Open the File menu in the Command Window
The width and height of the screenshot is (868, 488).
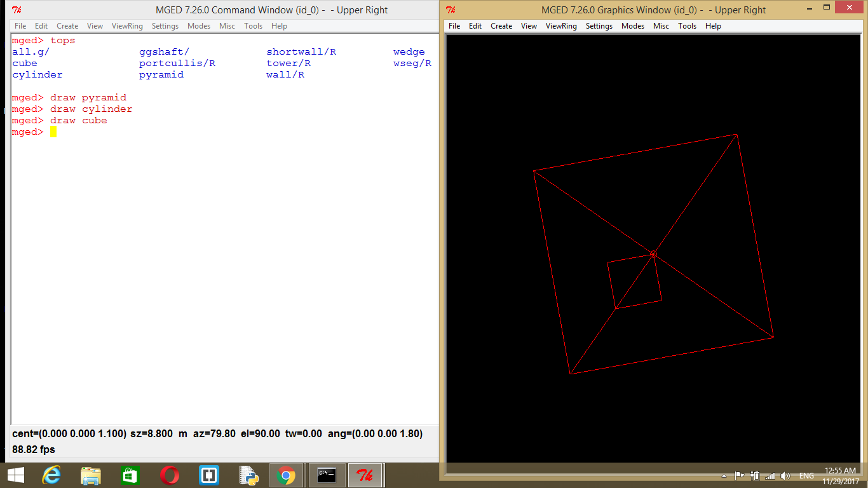[x=20, y=26]
